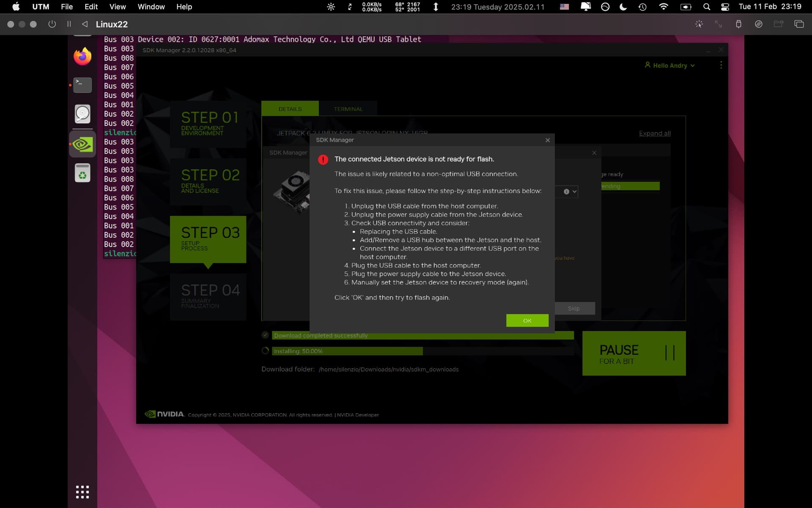Image resolution: width=812 pixels, height=508 pixels.
Task: Click the error alert icon in dialog
Action: tap(323, 160)
